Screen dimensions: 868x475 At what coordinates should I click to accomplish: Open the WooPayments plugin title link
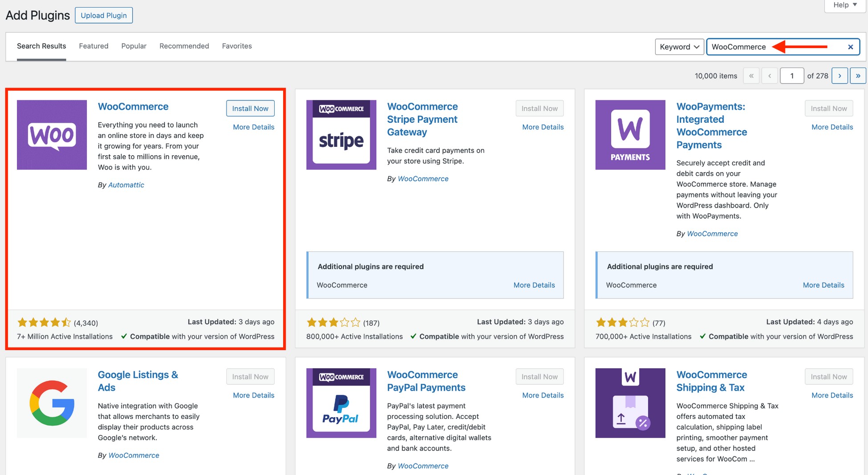coord(711,125)
